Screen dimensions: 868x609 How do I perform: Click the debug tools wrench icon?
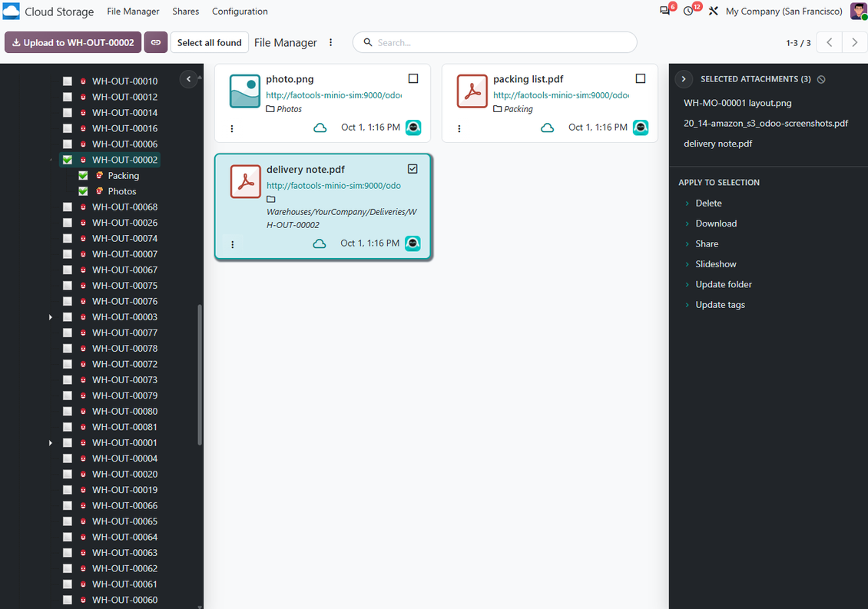(714, 11)
